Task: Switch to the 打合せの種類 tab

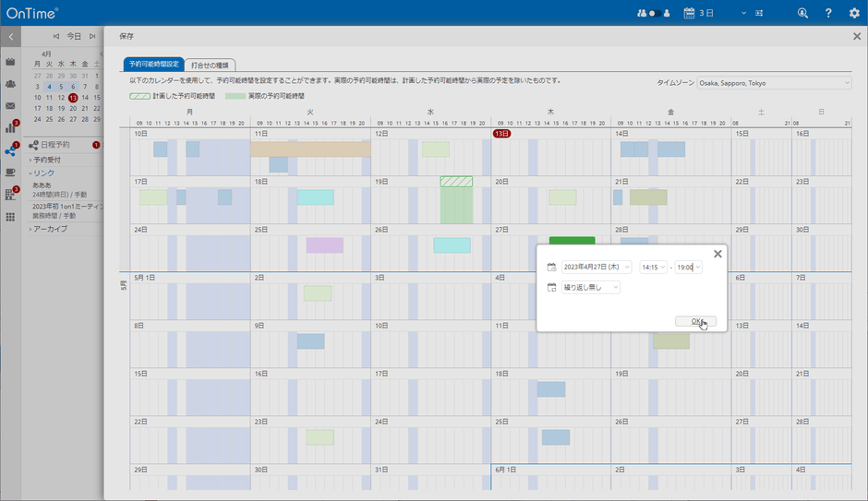Action: tap(211, 66)
